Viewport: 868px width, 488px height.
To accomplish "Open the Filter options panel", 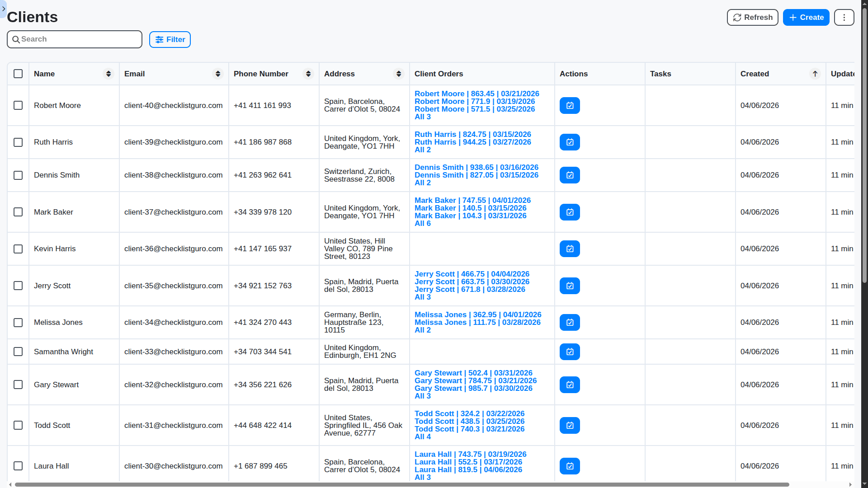I will coord(170,40).
